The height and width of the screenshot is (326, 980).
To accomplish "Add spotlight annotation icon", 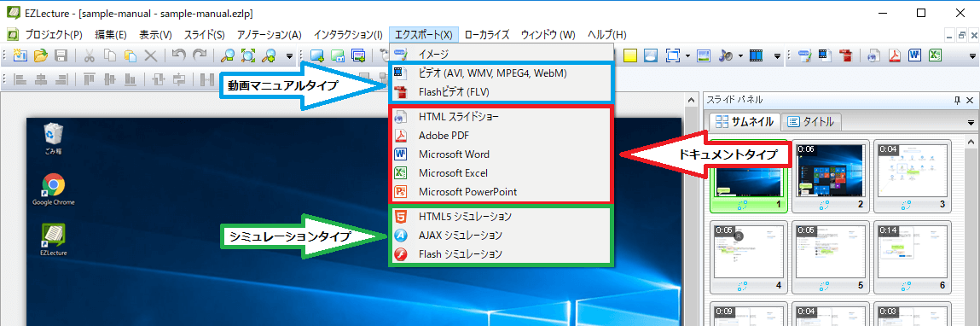I will tap(651, 55).
